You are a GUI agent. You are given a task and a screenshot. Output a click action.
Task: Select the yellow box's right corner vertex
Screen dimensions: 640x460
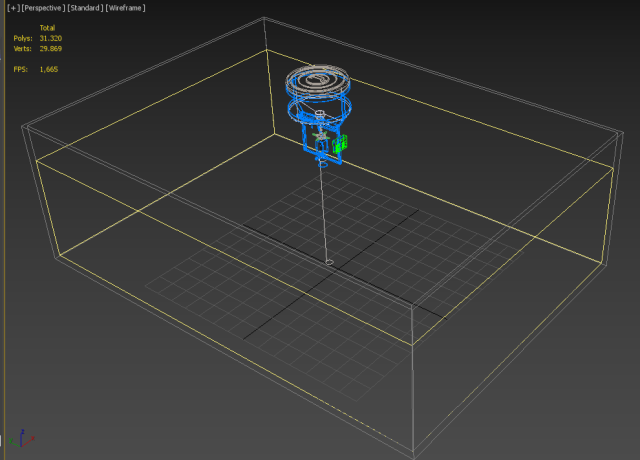click(x=610, y=168)
